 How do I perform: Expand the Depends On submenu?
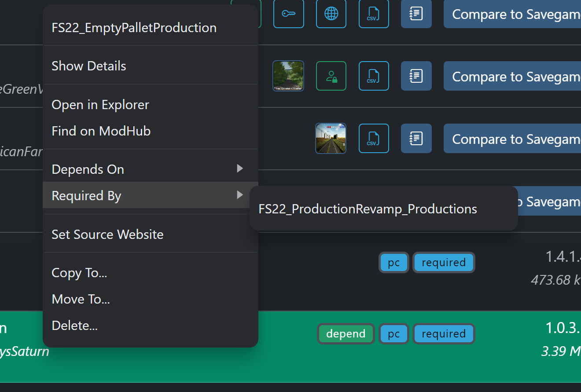tap(88, 169)
